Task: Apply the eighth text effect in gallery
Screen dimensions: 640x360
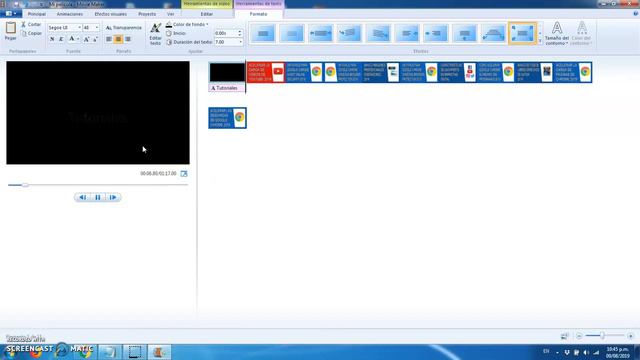Action: point(464,33)
